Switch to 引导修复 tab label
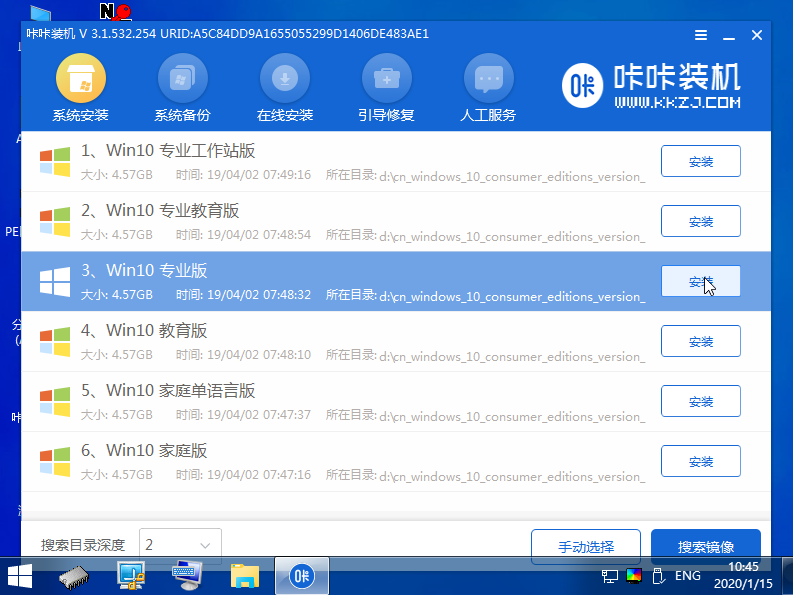Screen dimensions: 793x596 tap(387, 115)
